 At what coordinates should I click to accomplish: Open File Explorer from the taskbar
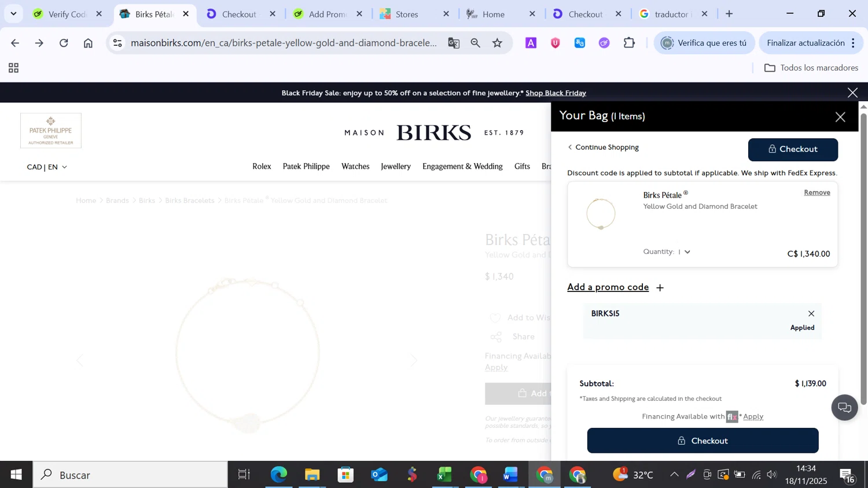pos(312,475)
